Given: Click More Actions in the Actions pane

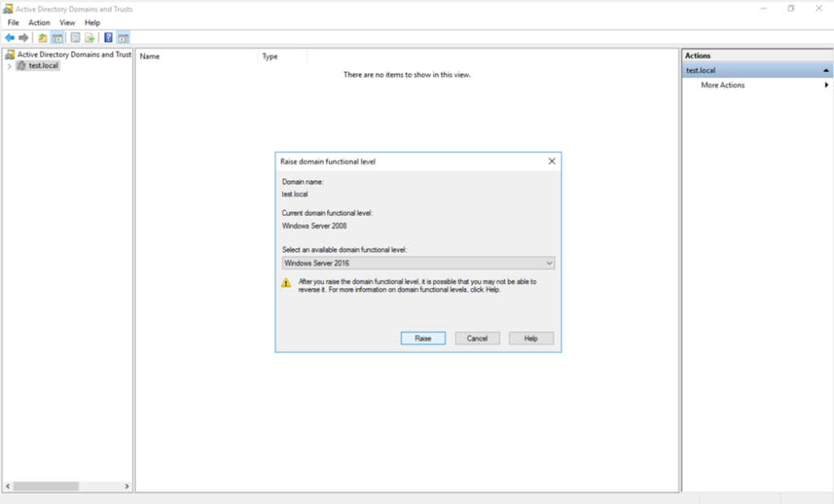Looking at the screenshot, I should pos(722,85).
